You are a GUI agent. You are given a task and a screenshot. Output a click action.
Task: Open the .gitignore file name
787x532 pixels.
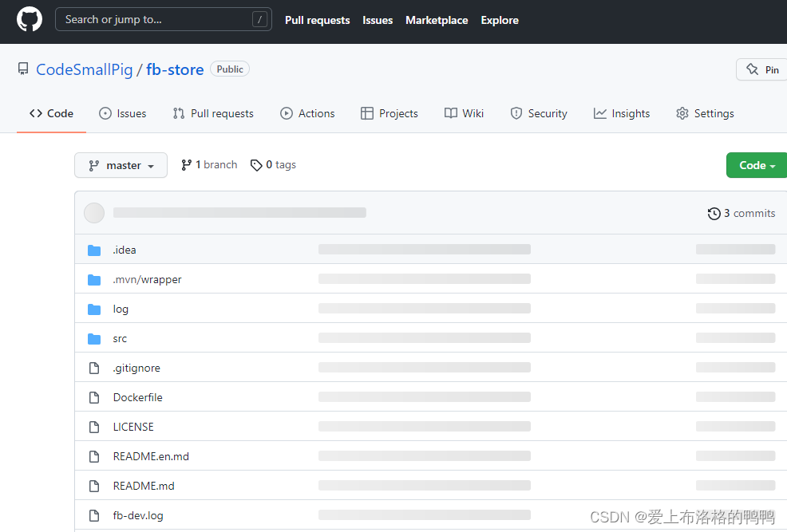tap(136, 368)
